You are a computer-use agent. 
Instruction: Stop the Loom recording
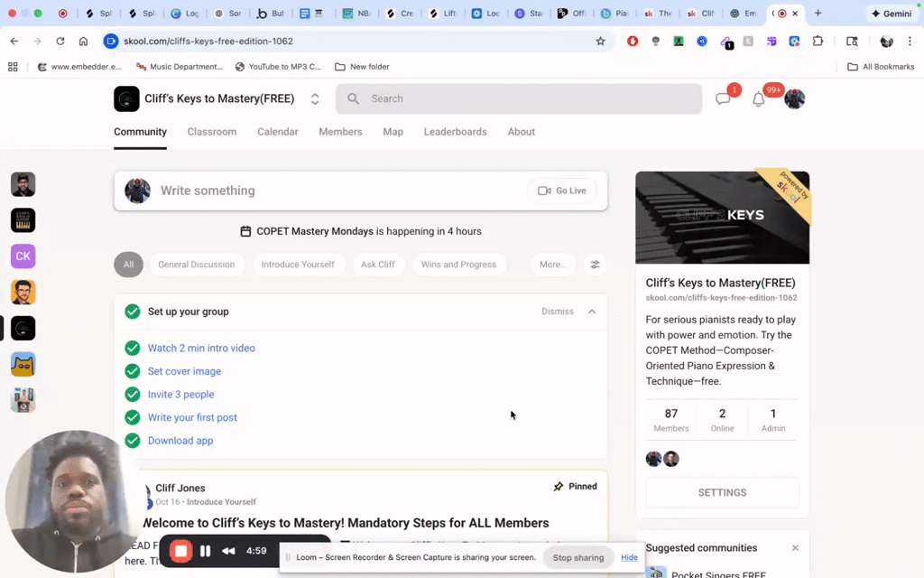[x=180, y=551]
